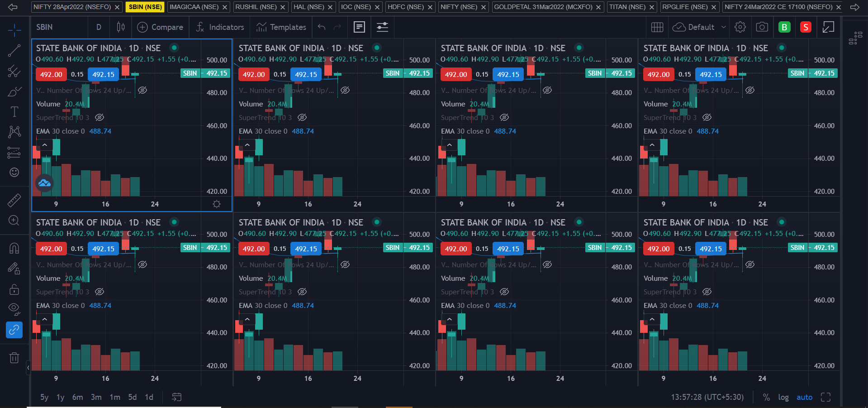This screenshot has height=408, width=868.
Task: Select the text annotation tool
Action: click(x=14, y=112)
